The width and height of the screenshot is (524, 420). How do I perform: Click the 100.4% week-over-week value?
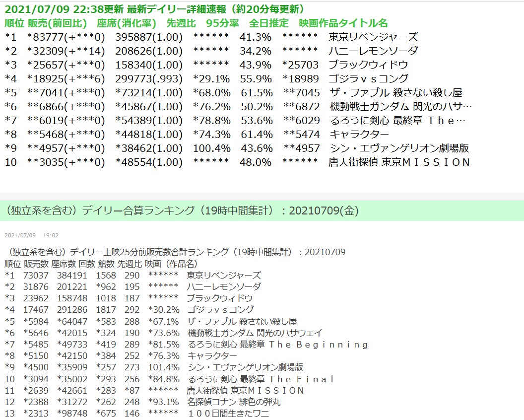point(212,148)
